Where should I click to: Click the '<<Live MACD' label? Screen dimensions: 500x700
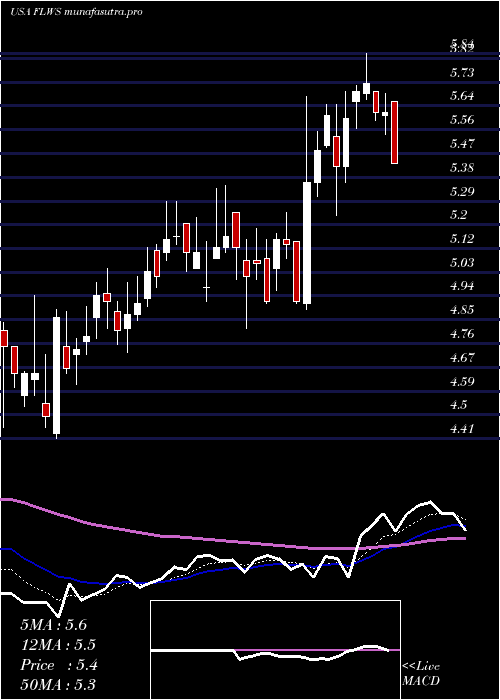click(x=421, y=674)
